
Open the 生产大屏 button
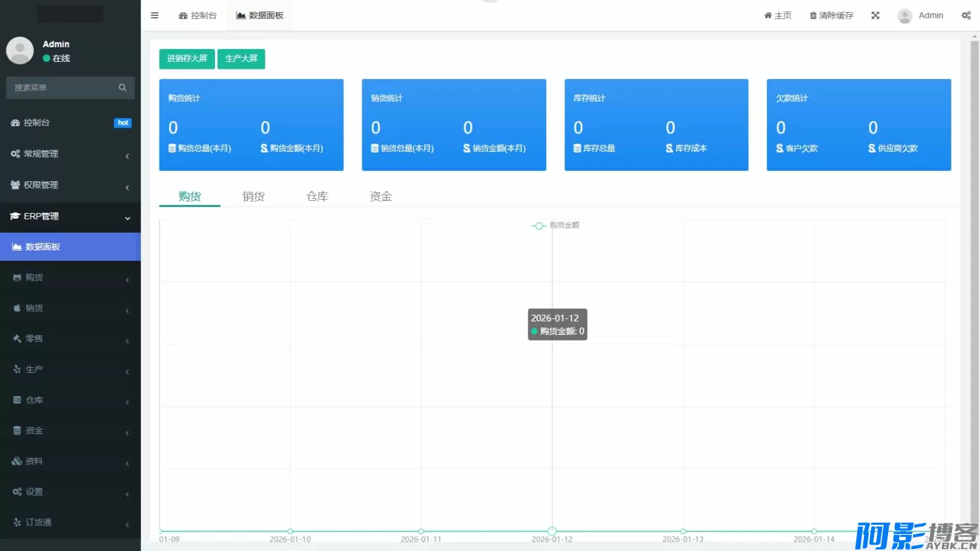click(x=241, y=59)
